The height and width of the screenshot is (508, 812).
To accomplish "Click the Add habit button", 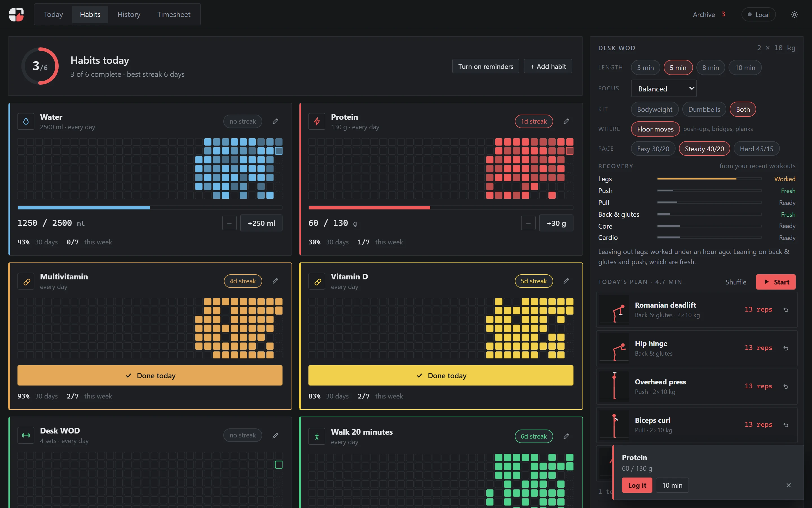I will 548,67.
